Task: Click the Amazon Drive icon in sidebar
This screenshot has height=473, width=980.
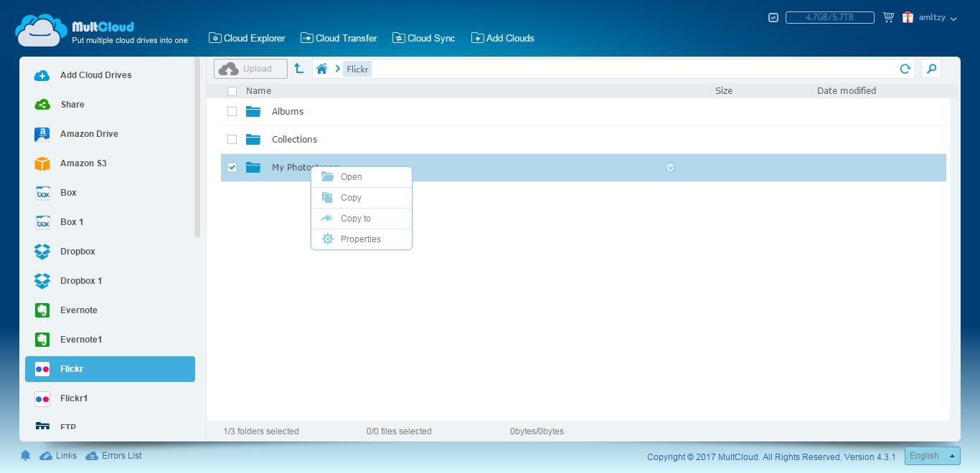Action: tap(42, 134)
